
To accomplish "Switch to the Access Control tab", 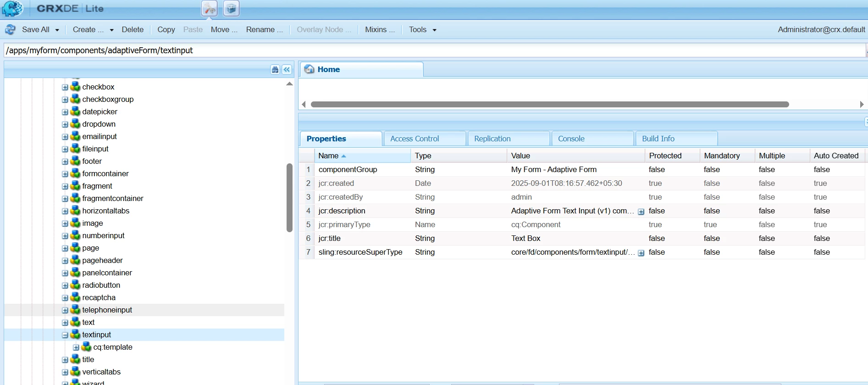I will click(425, 139).
